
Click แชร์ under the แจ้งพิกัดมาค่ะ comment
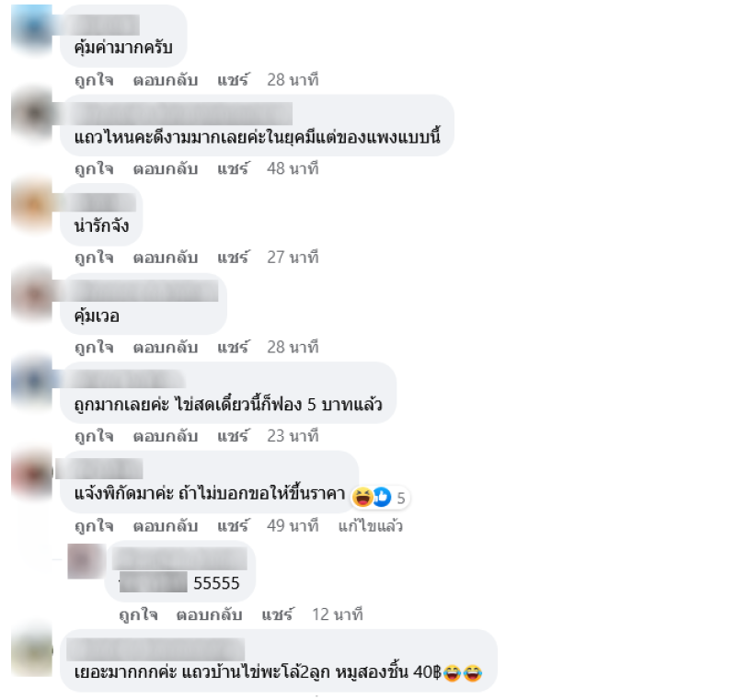click(x=233, y=526)
